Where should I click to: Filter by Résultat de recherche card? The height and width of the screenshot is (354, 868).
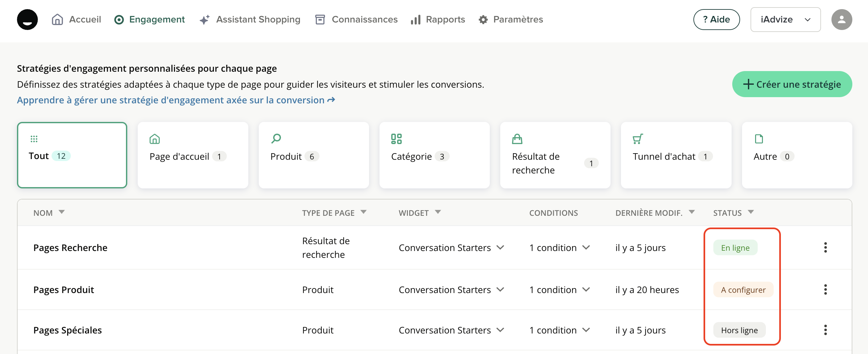pos(555,155)
